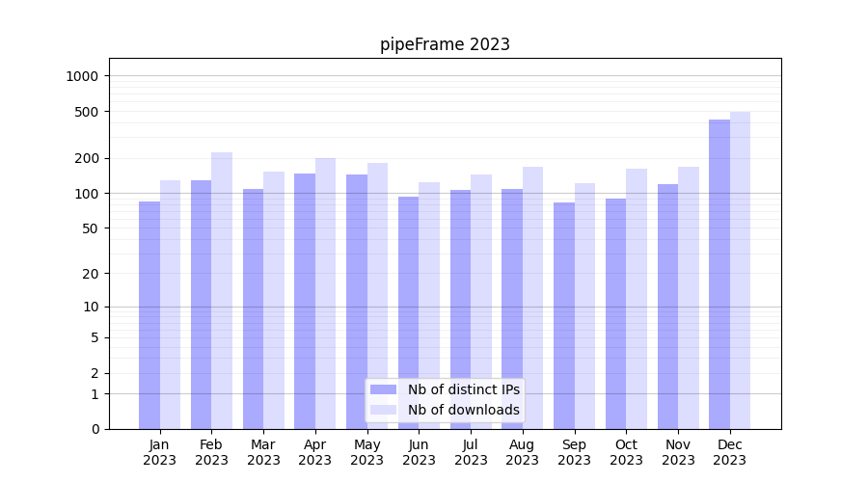This screenshot has width=868, height=482.
Task: Click the 'Nb of downloads' legend label
Action: tap(463, 410)
